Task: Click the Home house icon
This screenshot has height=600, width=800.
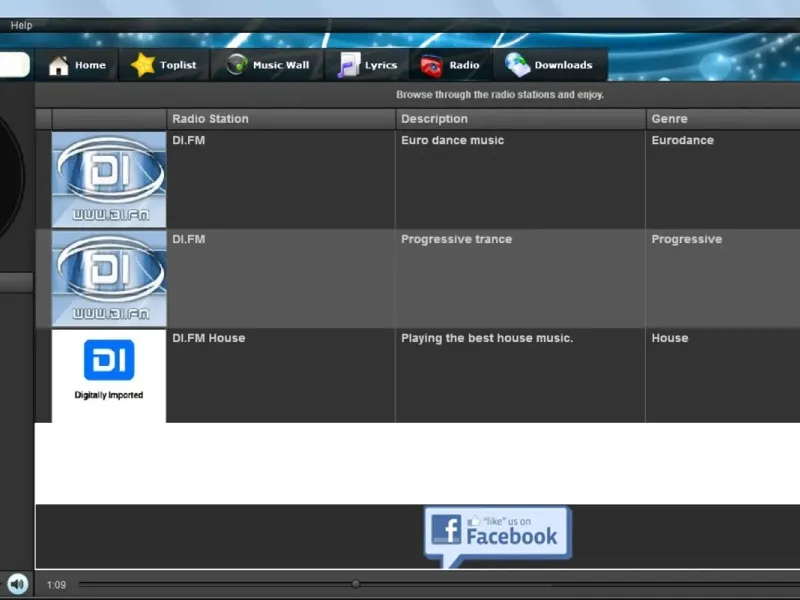Action: click(x=58, y=65)
